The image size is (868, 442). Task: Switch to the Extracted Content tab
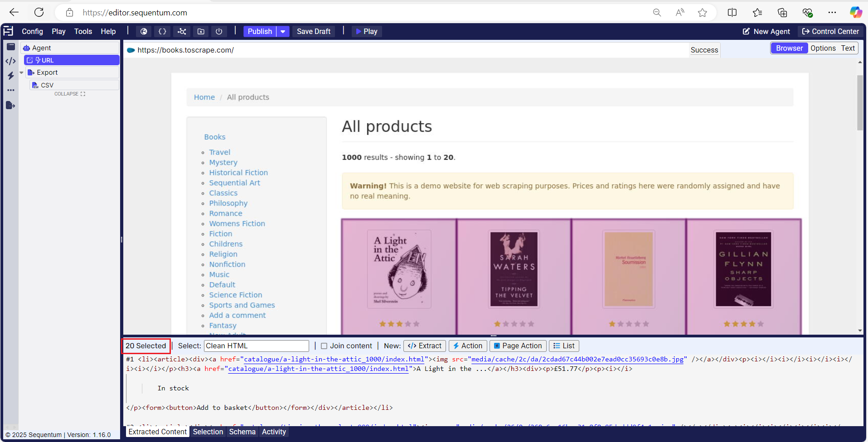(x=157, y=432)
